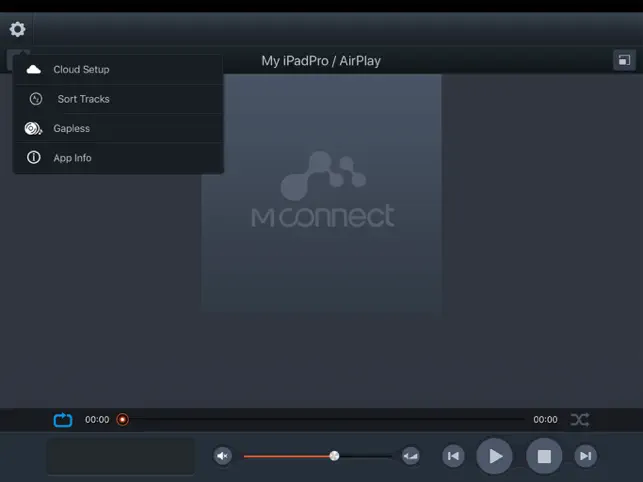Skip to previous track
The image size is (643, 482).
tap(453, 456)
